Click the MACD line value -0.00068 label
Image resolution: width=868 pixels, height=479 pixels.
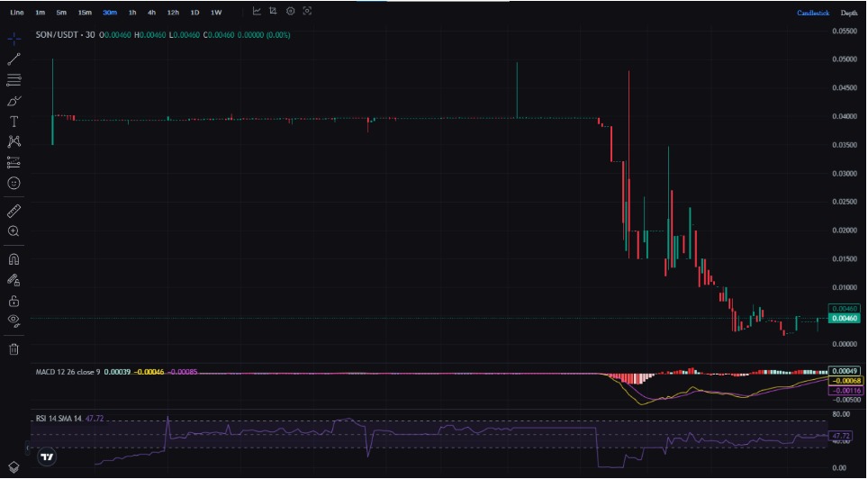click(845, 381)
